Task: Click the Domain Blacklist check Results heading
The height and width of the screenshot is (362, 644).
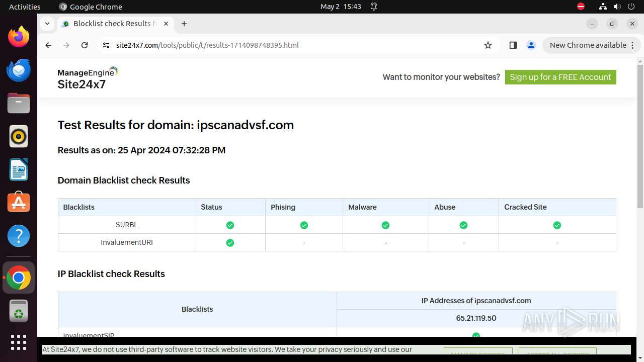Action: 124,180
